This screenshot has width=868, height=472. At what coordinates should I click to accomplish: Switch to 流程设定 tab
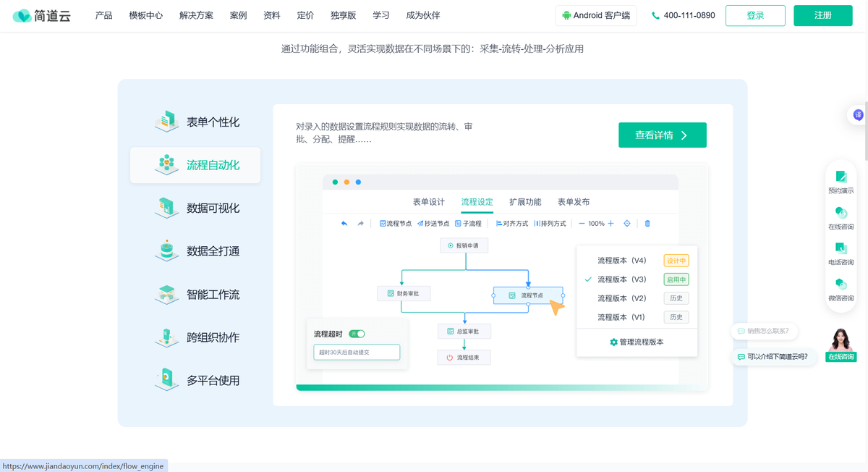tap(477, 202)
